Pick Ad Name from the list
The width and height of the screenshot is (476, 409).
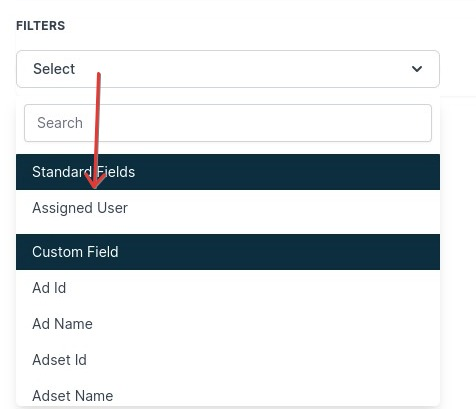(x=228, y=324)
